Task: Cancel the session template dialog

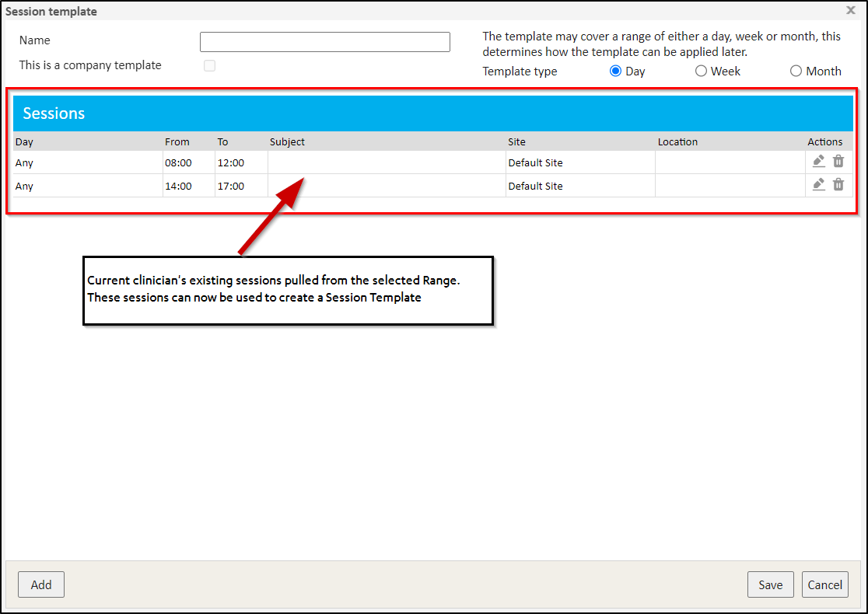Action: pos(824,584)
